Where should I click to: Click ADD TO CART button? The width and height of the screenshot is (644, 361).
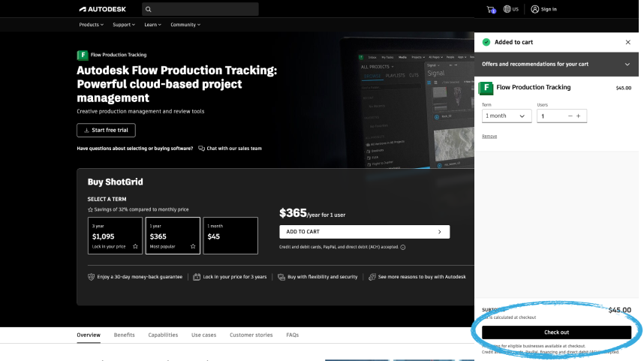pos(364,232)
